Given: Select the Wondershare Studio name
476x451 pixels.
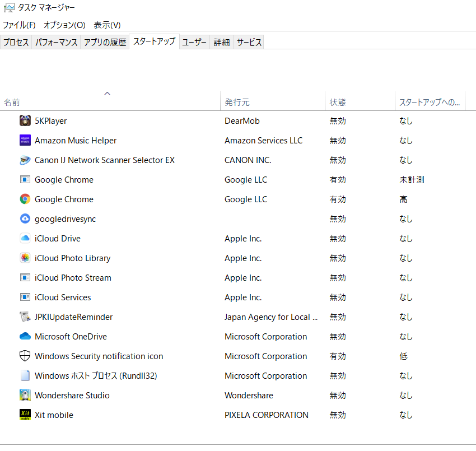Looking at the screenshot, I should [x=72, y=395].
